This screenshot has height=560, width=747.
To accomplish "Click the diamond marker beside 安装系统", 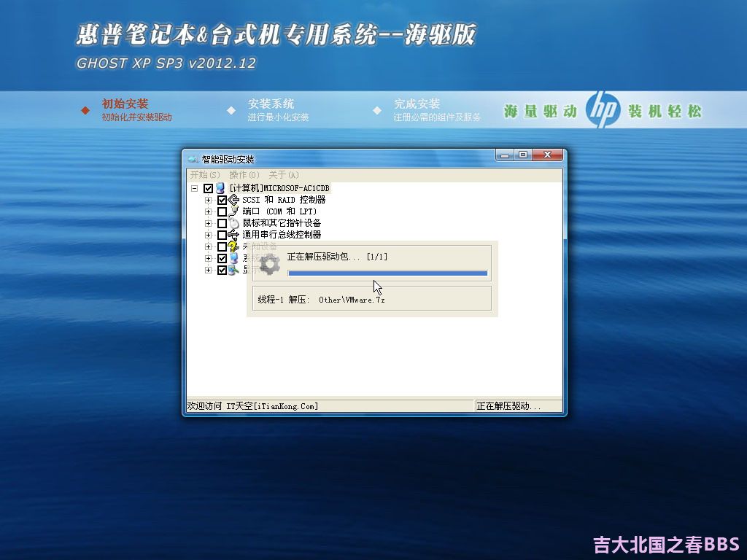I will [x=231, y=111].
